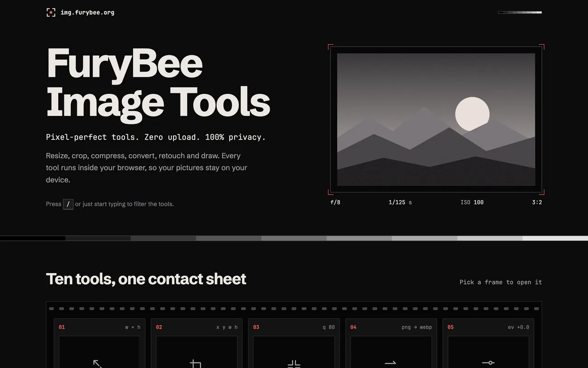Click the FuryBee viewfinder logo icon

[x=51, y=12]
